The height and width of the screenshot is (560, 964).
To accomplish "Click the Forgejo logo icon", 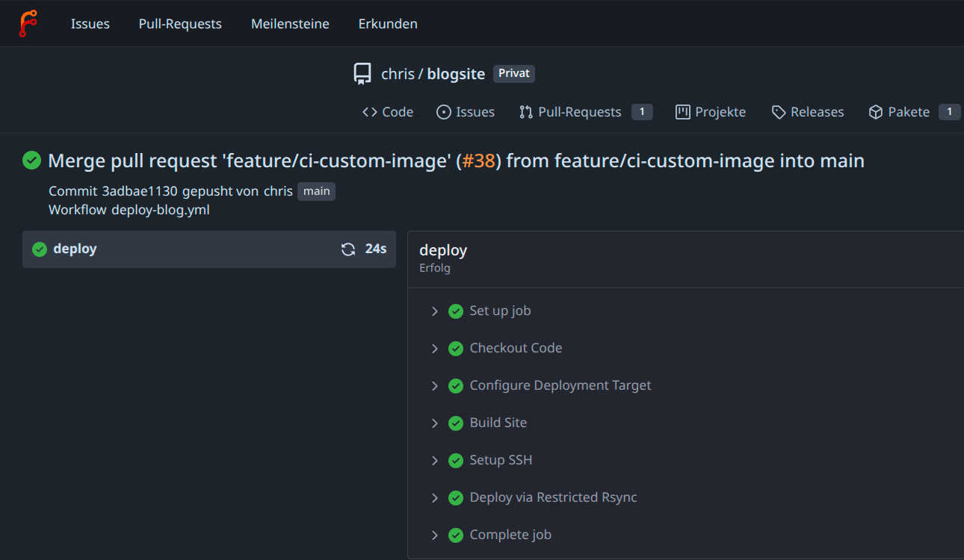I will tap(28, 23).
